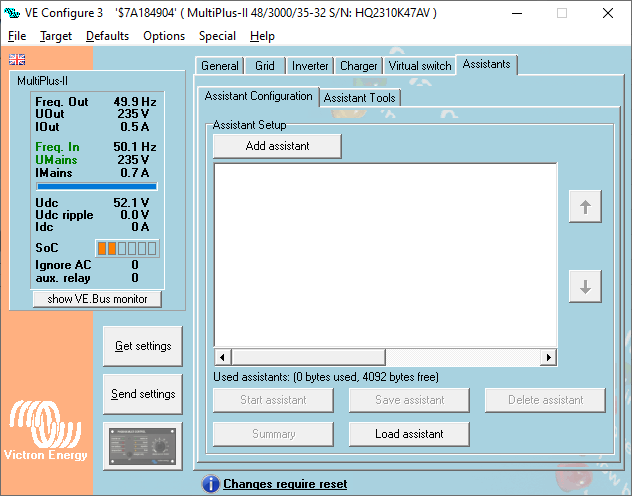The width and height of the screenshot is (632, 496).
Task: Open the File menu
Action: (x=17, y=36)
